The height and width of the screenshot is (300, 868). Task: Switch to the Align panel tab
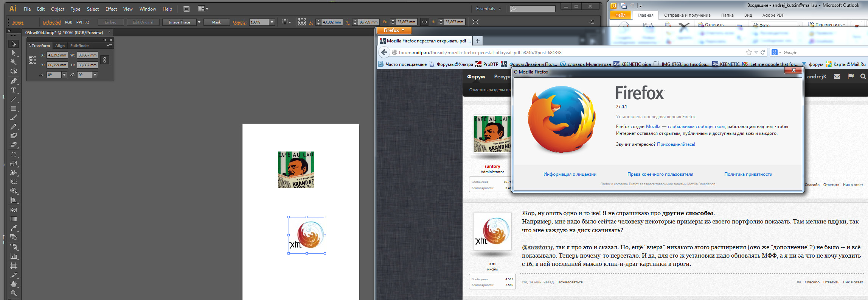60,45
